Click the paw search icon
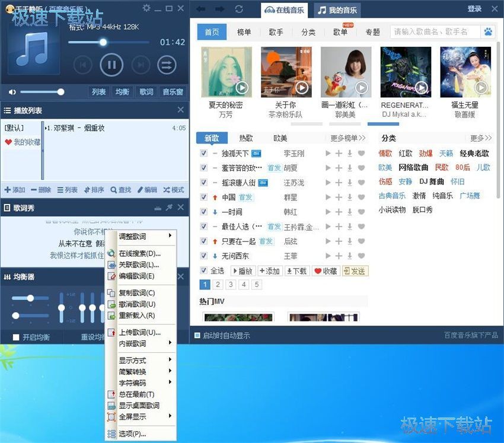The width and height of the screenshot is (504, 443). click(488, 32)
